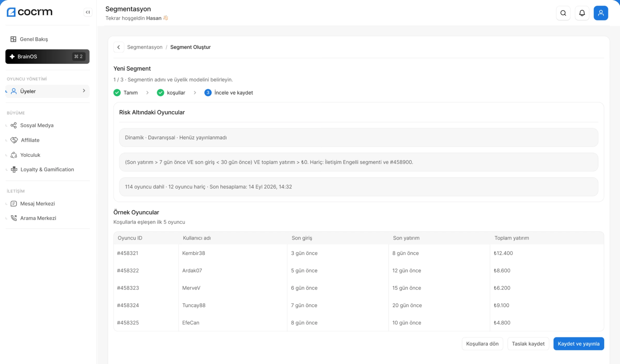Click username Tuncay88
This screenshot has width=620, height=364.
pos(194,305)
